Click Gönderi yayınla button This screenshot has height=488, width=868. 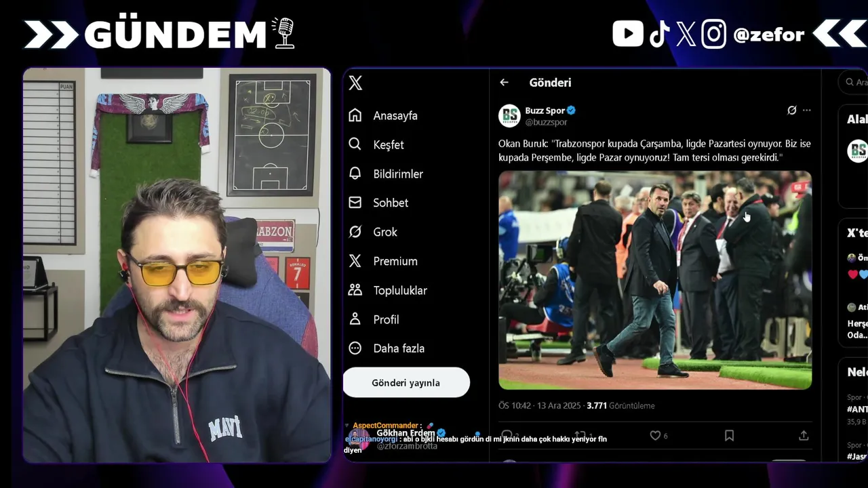(406, 383)
